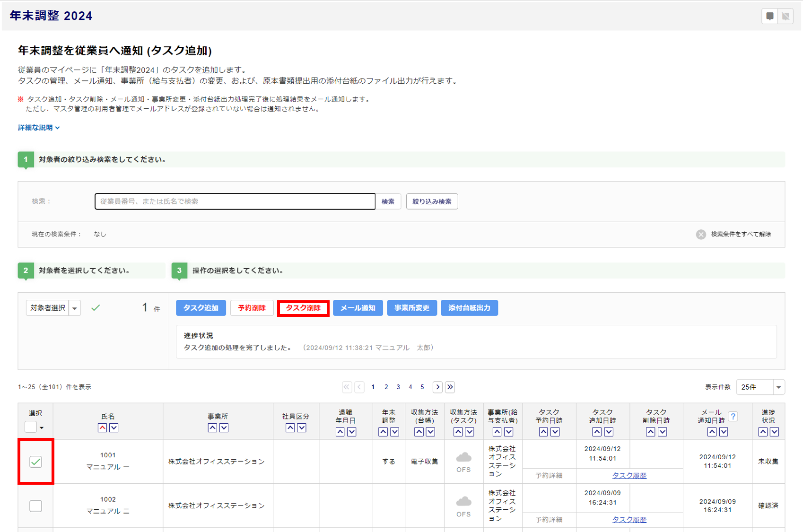Jump to first page arrow
Screen dimensions: 803x532
point(347,387)
